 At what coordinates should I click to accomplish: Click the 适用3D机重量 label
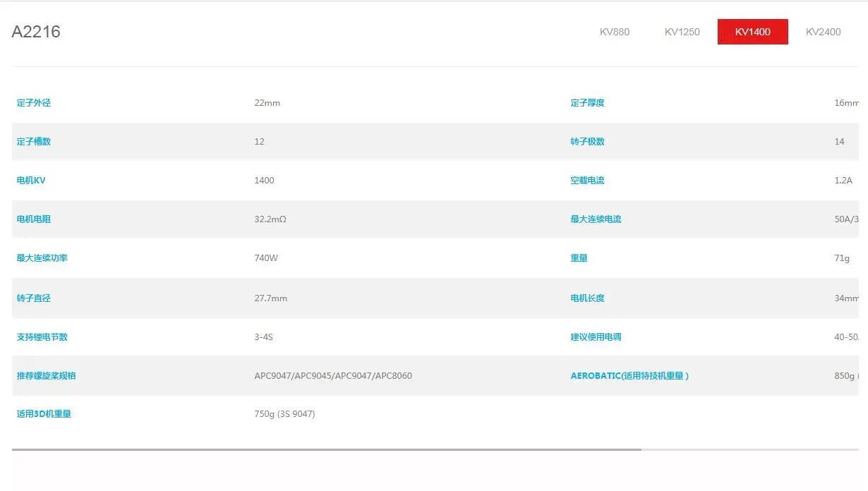click(x=44, y=414)
